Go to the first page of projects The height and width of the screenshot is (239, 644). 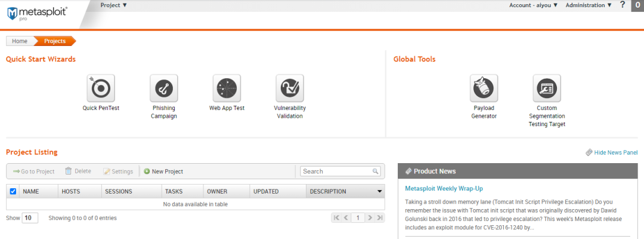pos(337,218)
